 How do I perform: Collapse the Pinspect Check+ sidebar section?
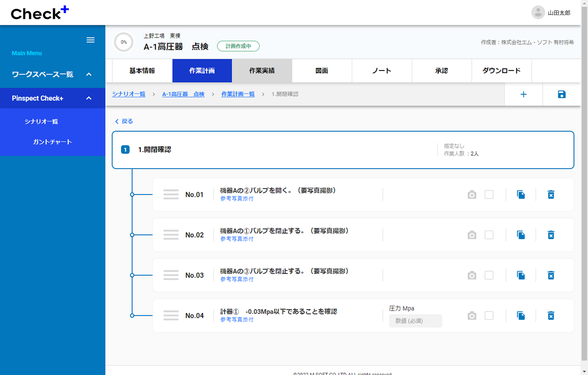(x=89, y=98)
